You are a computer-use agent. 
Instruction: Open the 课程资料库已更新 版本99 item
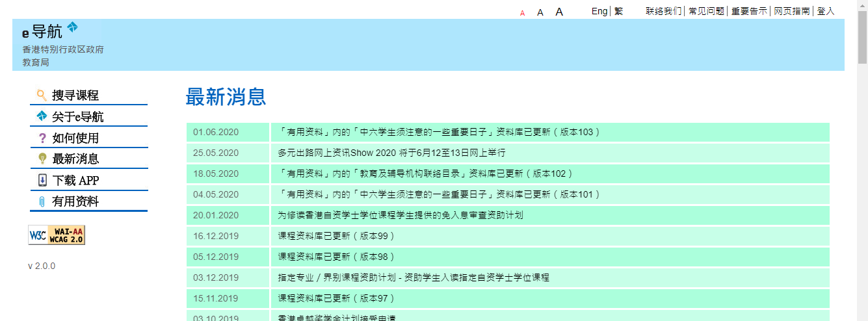(336, 236)
